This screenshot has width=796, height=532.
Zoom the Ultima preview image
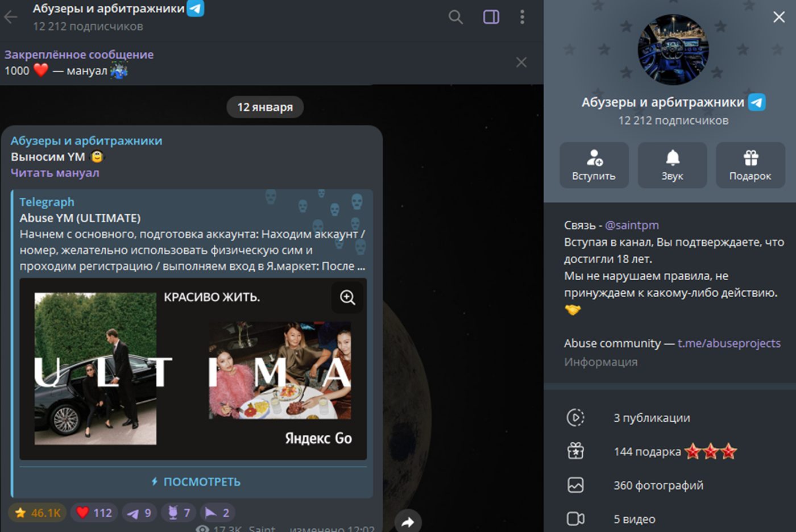(347, 297)
